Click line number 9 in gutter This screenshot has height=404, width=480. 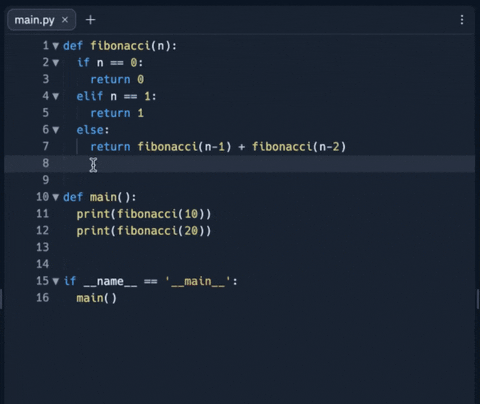pyautogui.click(x=46, y=180)
